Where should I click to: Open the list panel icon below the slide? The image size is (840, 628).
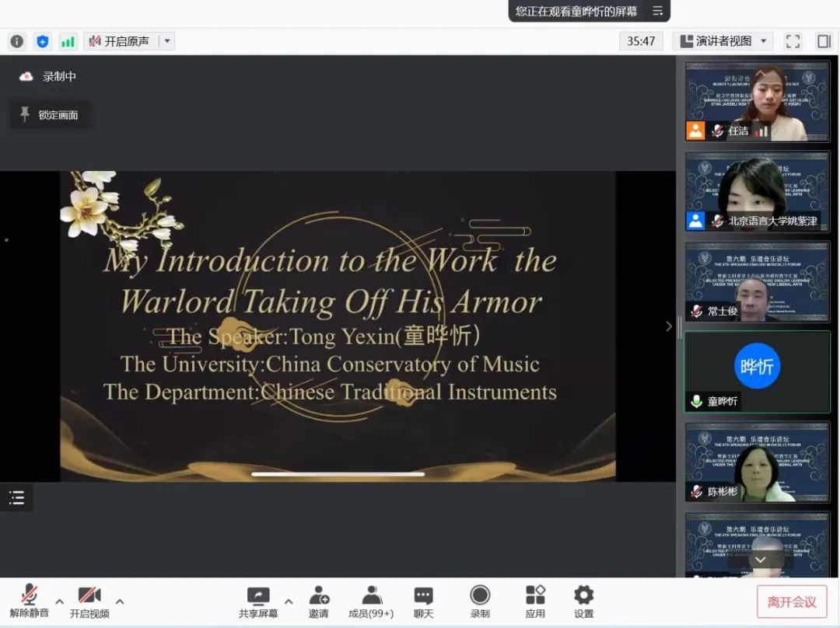coord(16,498)
